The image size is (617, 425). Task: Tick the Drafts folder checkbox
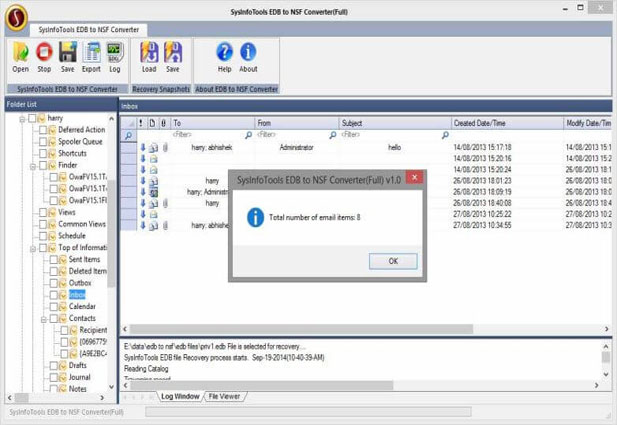(x=54, y=366)
